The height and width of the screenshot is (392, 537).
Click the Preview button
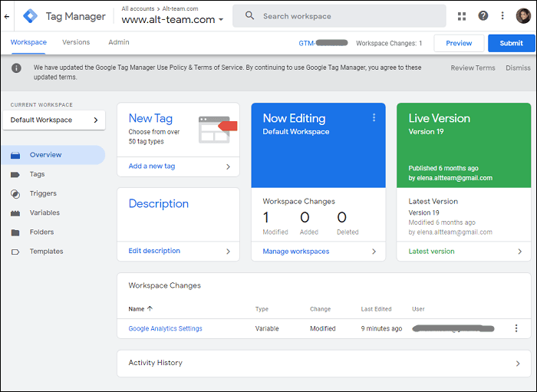pyautogui.click(x=459, y=43)
